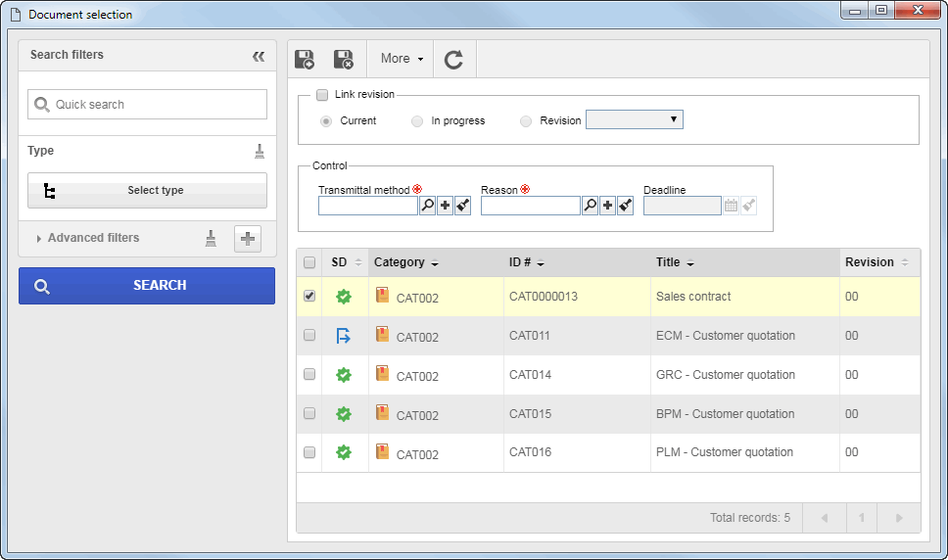948x560 pixels.
Task: Click the status icon of CAT016 row
Action: tap(344, 452)
